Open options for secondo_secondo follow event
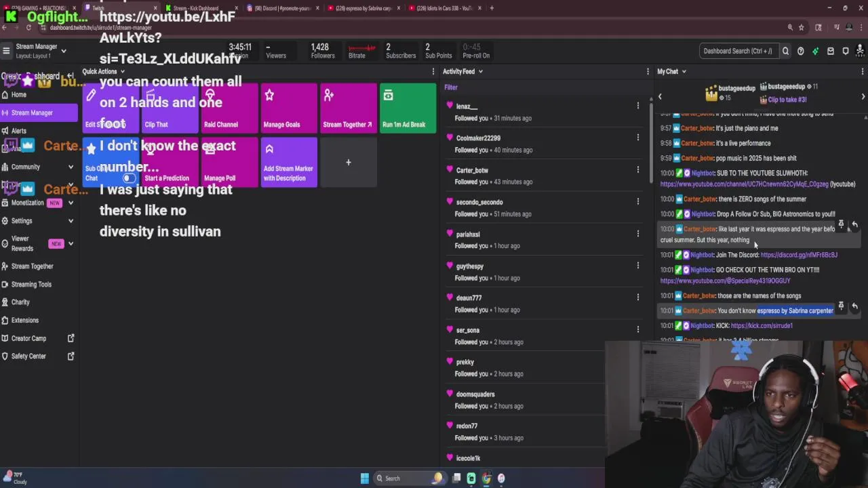Viewport: 868px width, 488px height. (637, 201)
